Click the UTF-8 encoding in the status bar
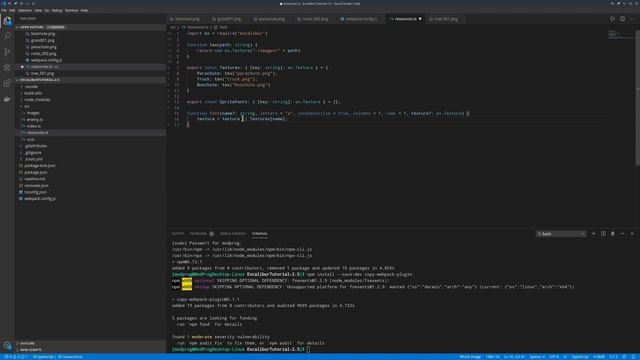640x360 pixels. click(x=554, y=357)
